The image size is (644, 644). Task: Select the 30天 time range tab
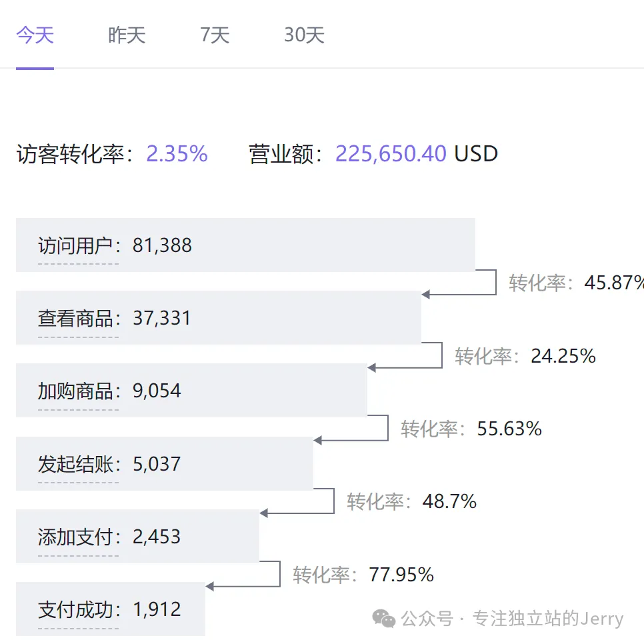coord(303,35)
